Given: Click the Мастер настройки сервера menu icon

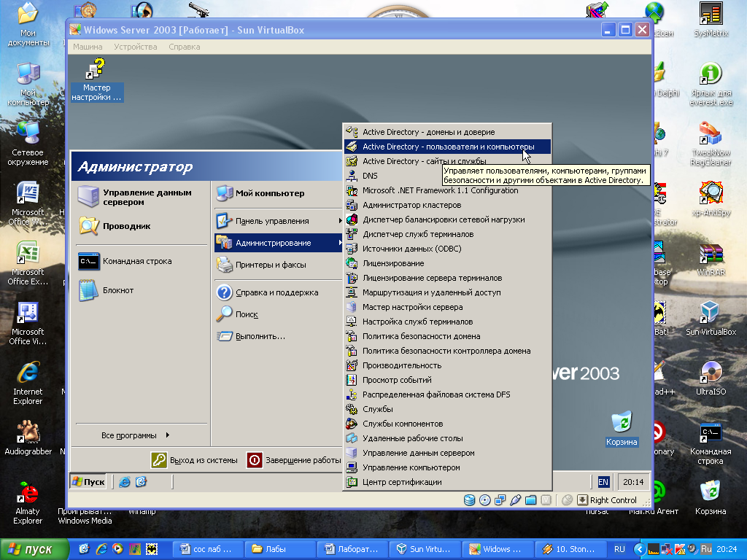Looking at the screenshot, I should pyautogui.click(x=352, y=307).
